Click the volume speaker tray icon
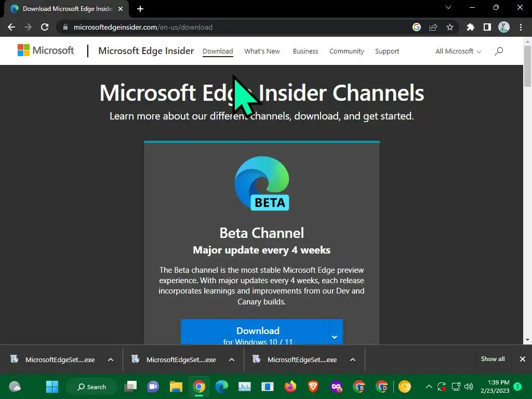The image size is (532, 399). coord(469,387)
